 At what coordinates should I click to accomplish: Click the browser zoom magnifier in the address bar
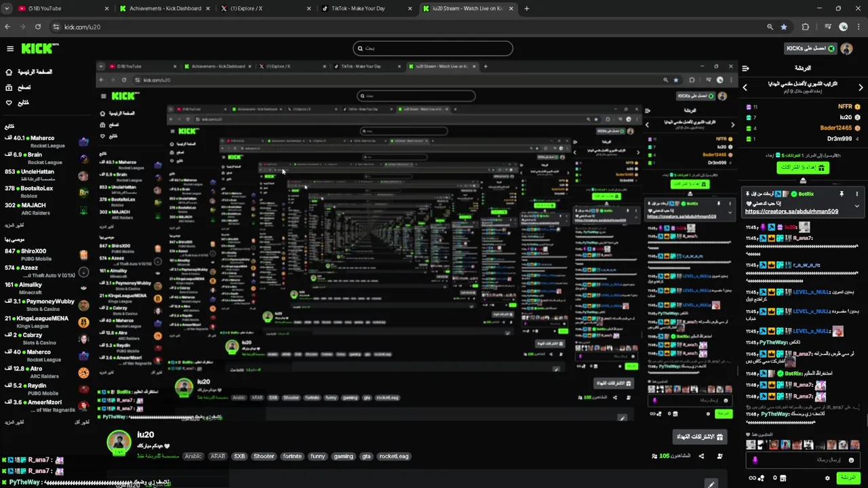(770, 27)
